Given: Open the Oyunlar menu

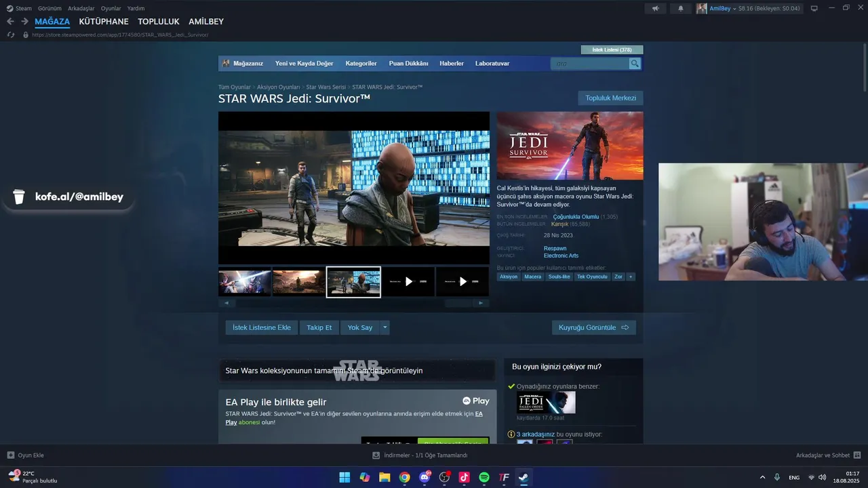Looking at the screenshot, I should pos(111,8).
